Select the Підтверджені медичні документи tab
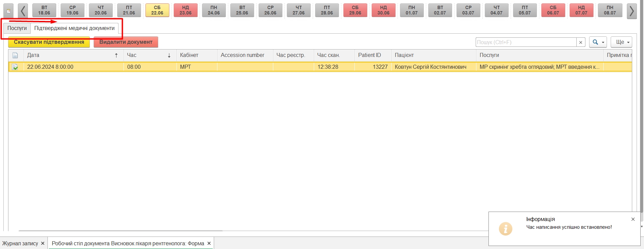This screenshot has height=249, width=644. click(74, 28)
